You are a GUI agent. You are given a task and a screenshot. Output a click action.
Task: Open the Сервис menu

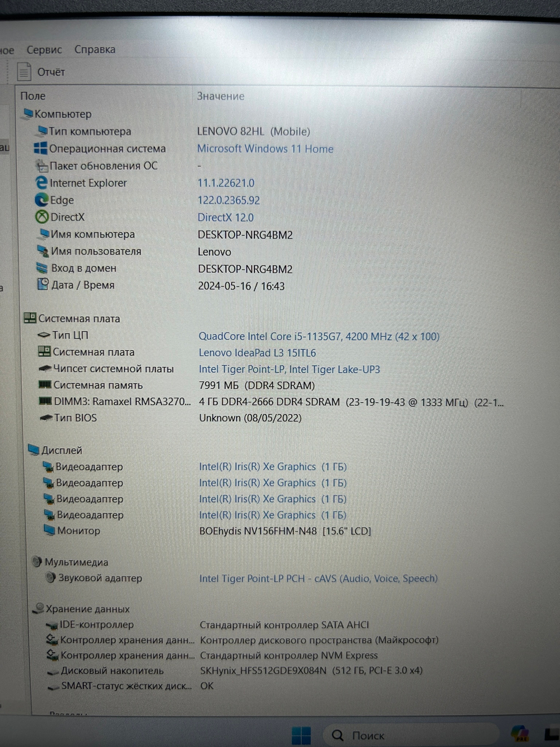click(44, 49)
